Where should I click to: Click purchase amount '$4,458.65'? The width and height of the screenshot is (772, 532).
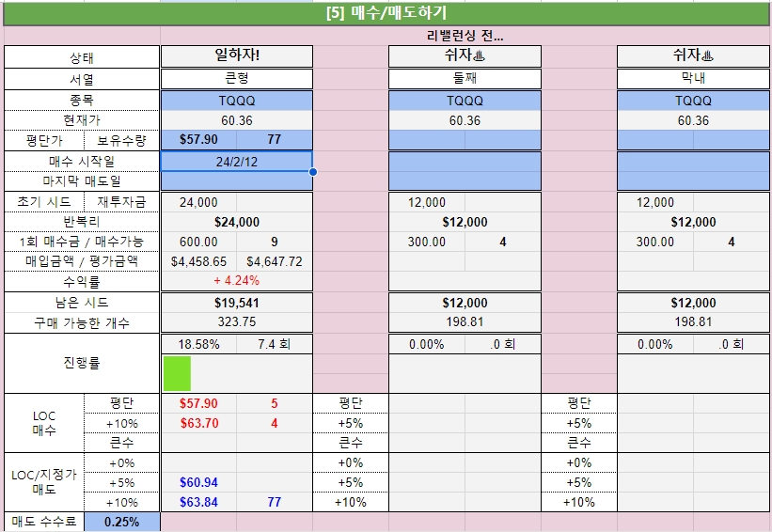[198, 261]
